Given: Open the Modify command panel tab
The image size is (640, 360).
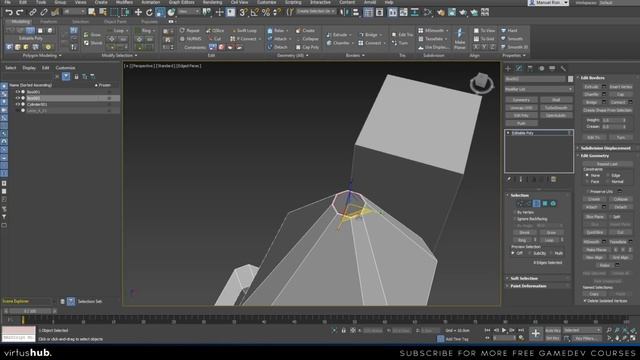Looking at the screenshot, I should (x=519, y=68).
